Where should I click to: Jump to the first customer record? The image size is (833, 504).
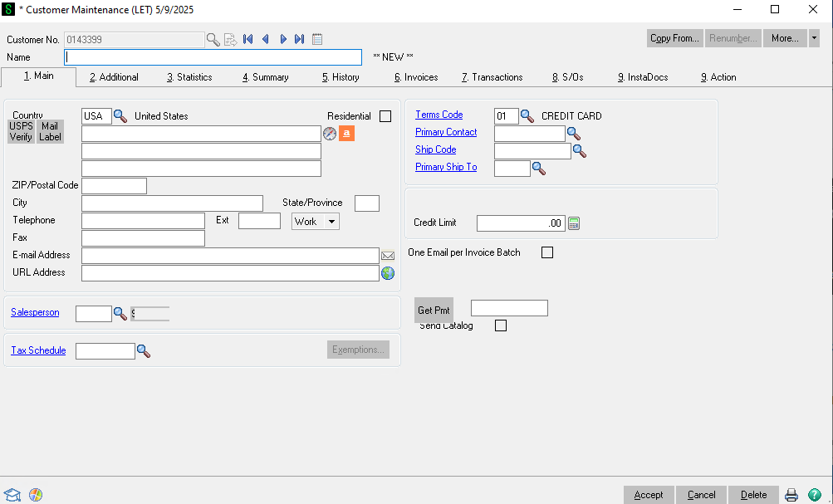pos(248,39)
